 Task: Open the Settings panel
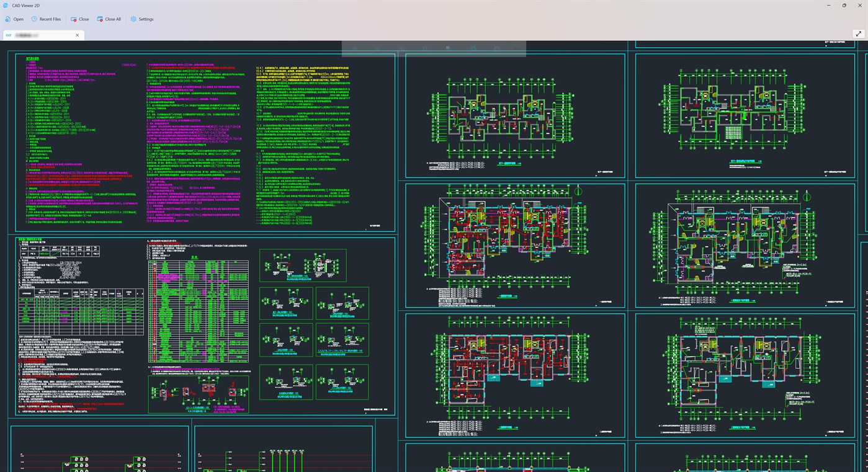click(141, 19)
